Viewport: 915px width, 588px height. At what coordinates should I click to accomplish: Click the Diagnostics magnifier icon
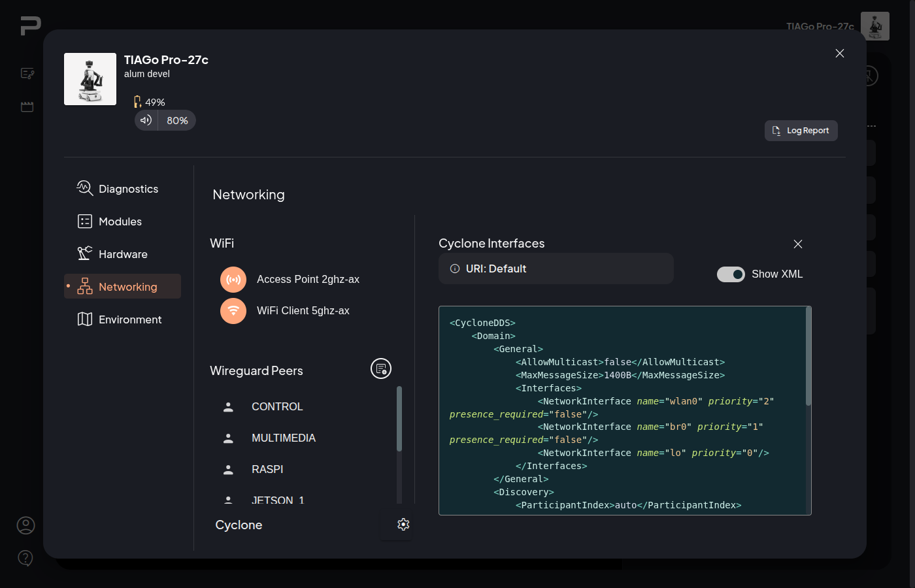(85, 188)
